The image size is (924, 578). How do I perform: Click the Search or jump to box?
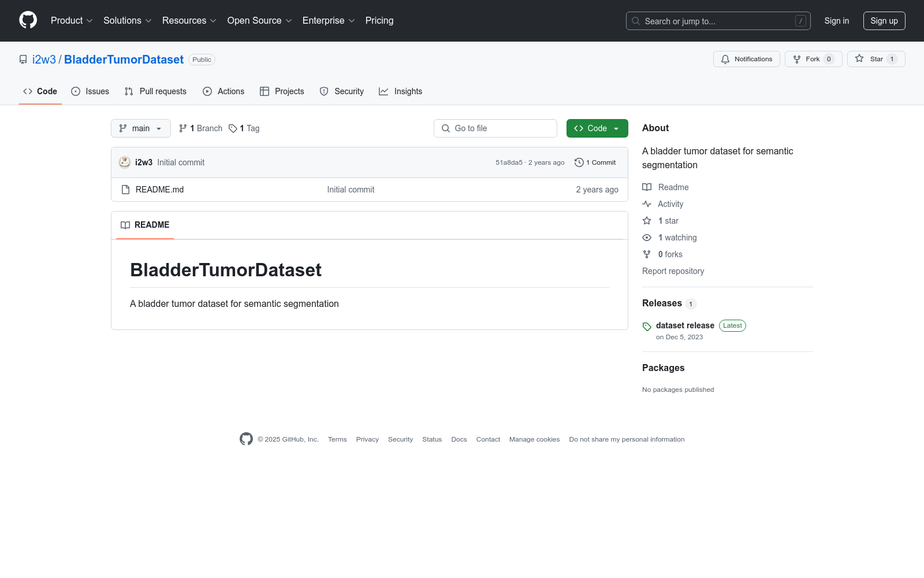[x=718, y=21]
